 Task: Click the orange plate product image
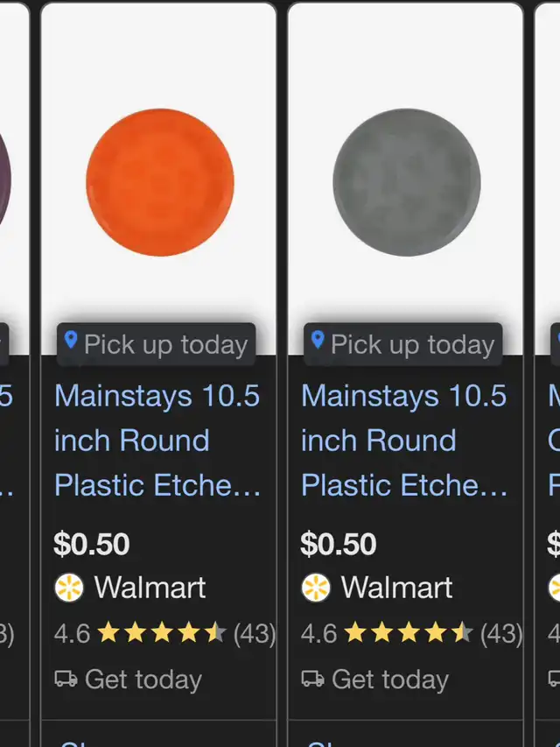tap(160, 182)
